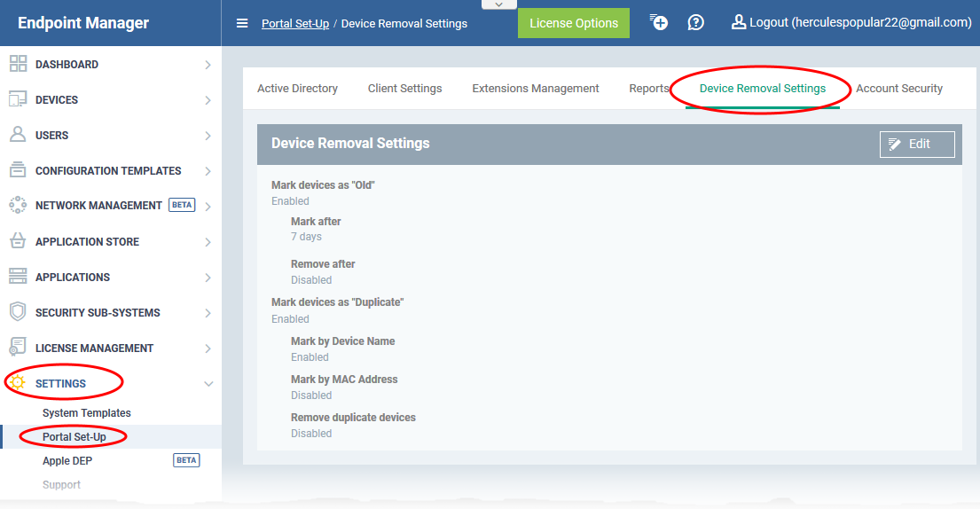The width and height of the screenshot is (980, 509).
Task: Switch to the Active Directory tab
Action: (297, 89)
